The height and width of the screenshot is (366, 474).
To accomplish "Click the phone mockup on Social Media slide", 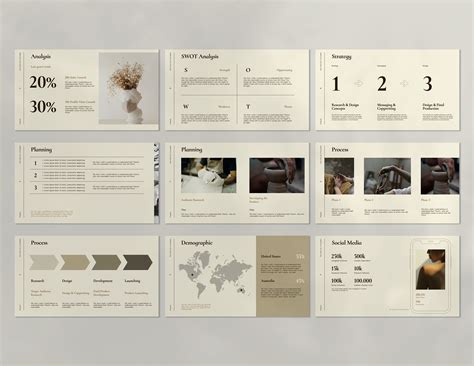I will [430, 276].
